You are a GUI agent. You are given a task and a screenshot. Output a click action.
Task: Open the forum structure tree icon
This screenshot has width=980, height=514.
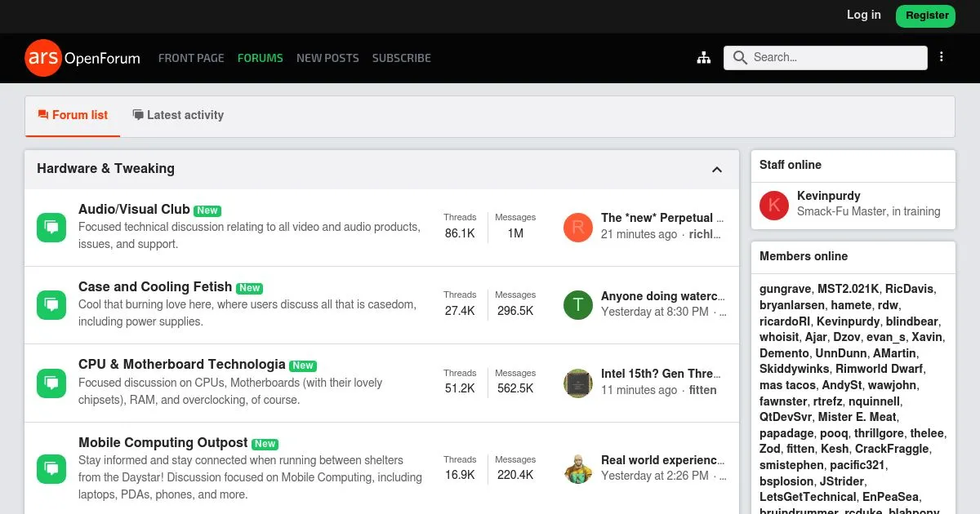pyautogui.click(x=703, y=58)
